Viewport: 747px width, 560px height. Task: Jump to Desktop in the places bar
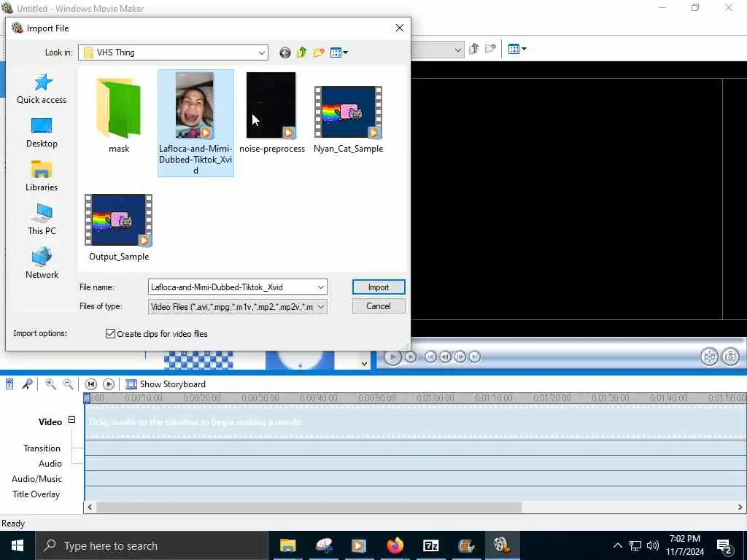point(42,133)
